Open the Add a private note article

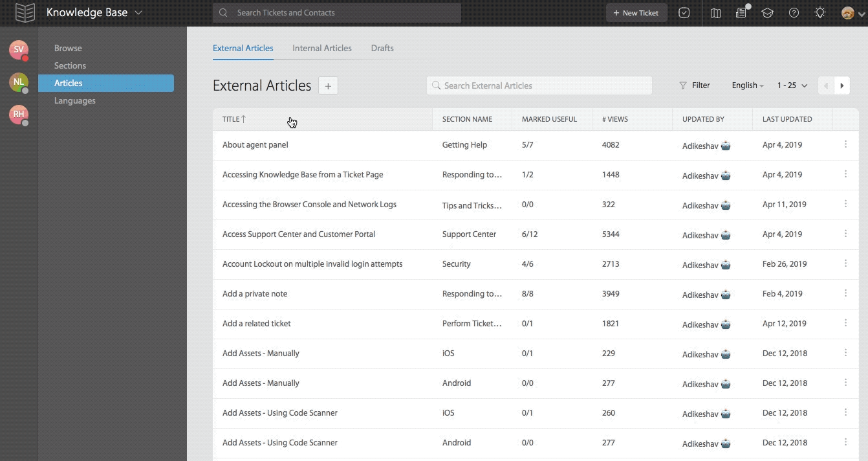click(x=255, y=294)
